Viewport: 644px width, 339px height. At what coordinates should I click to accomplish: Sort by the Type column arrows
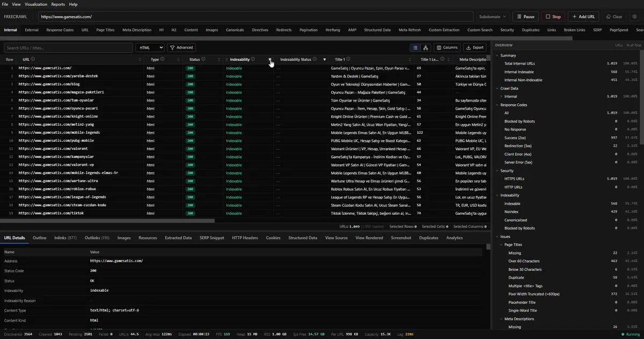pyautogui.click(x=178, y=60)
